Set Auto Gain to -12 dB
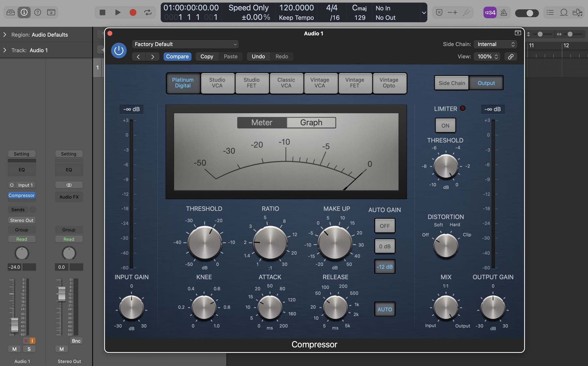 click(x=384, y=267)
